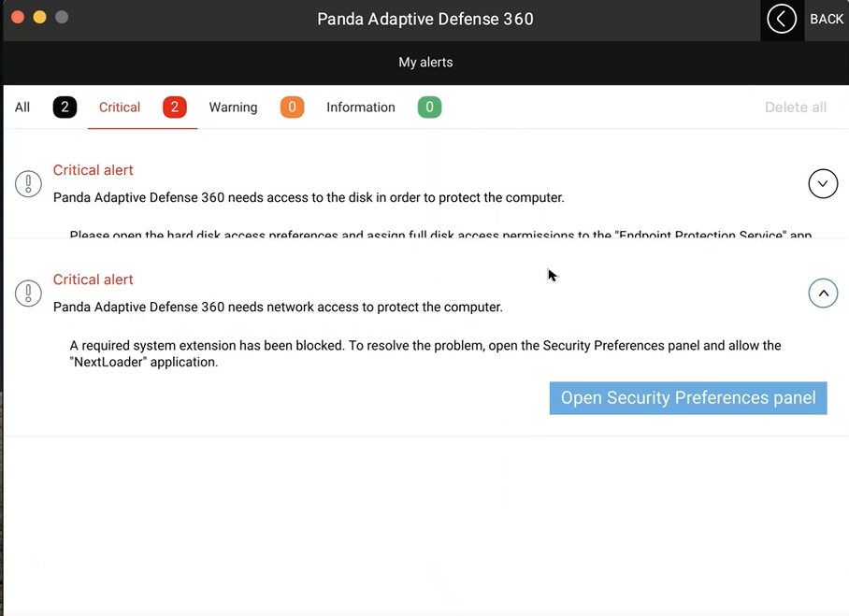
Task: Open the Warning alerts tab
Action: [234, 107]
